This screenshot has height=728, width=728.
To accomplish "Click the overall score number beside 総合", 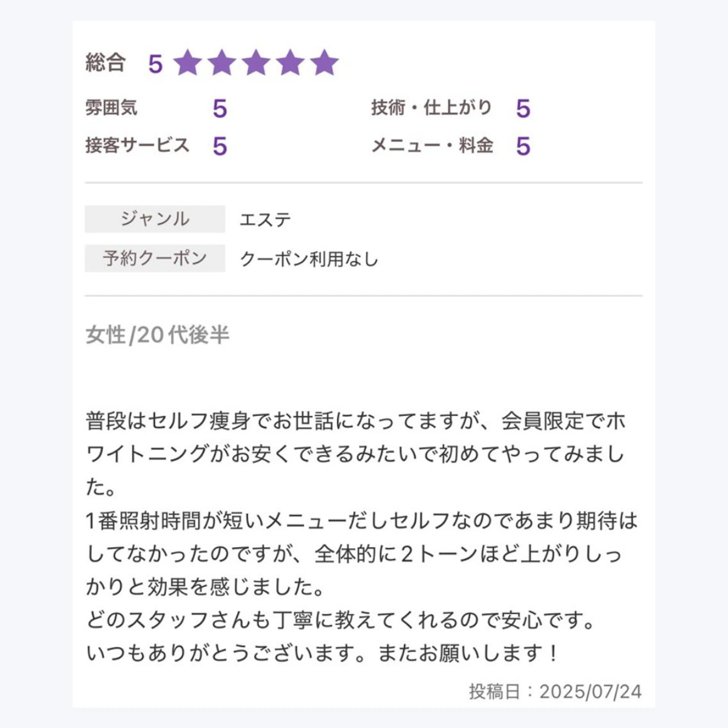I will 155,64.
